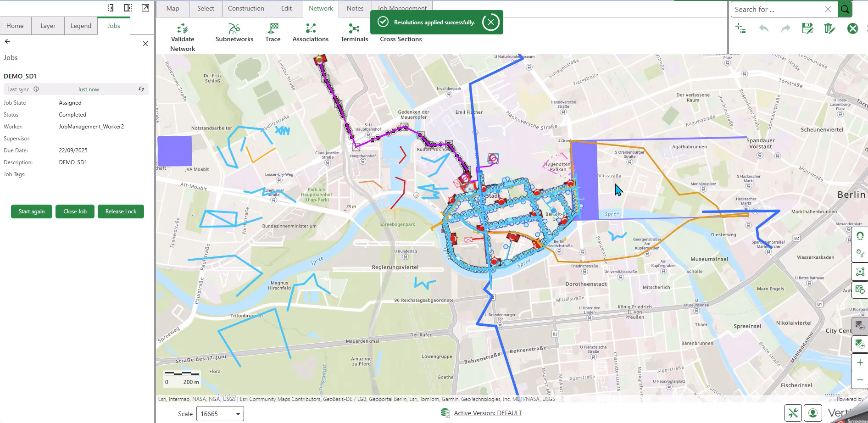868x423 pixels.
Task: Open the Validate Network tool
Action: (183, 37)
